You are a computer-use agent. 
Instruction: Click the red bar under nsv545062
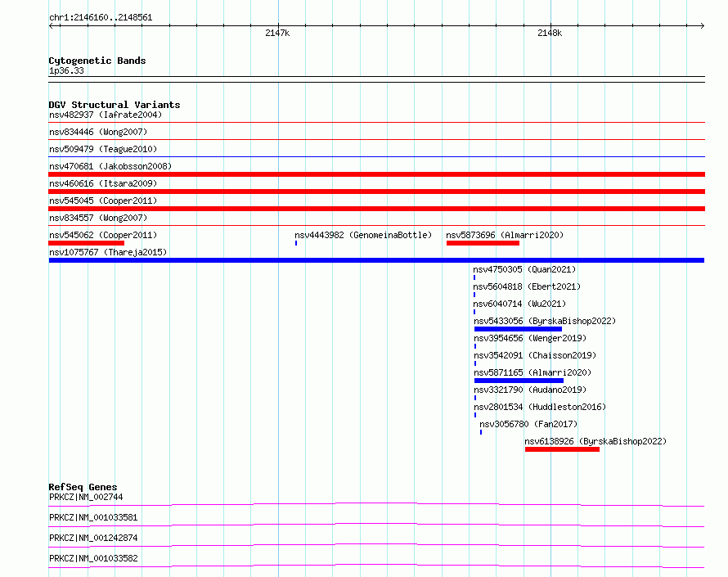87,243
